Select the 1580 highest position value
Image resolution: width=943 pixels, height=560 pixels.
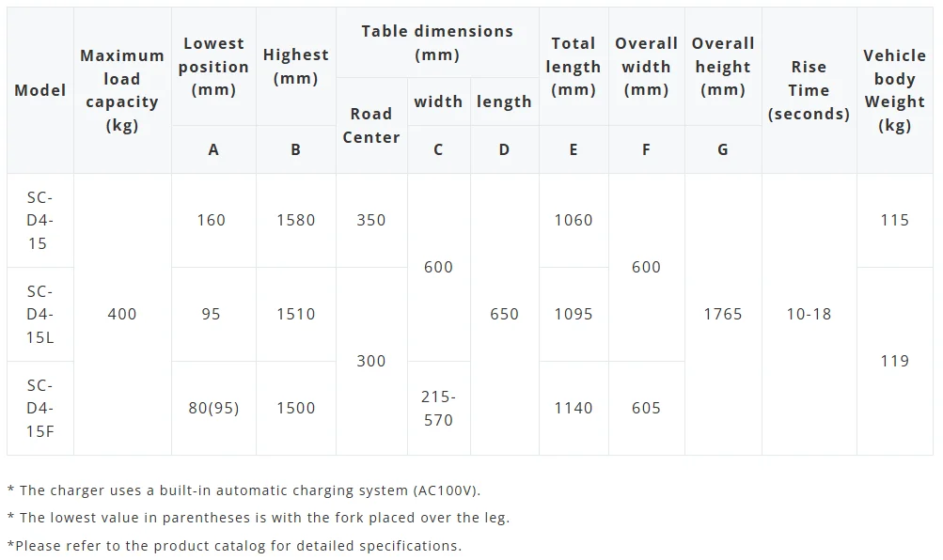pos(296,221)
